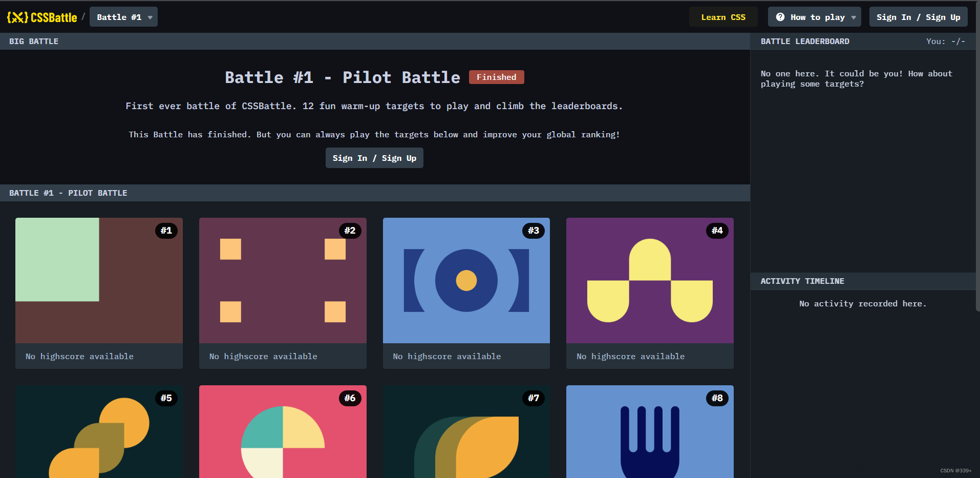Open target #3 eye-shaped thumbnail
Screen dimensions: 980x478
[466, 280]
